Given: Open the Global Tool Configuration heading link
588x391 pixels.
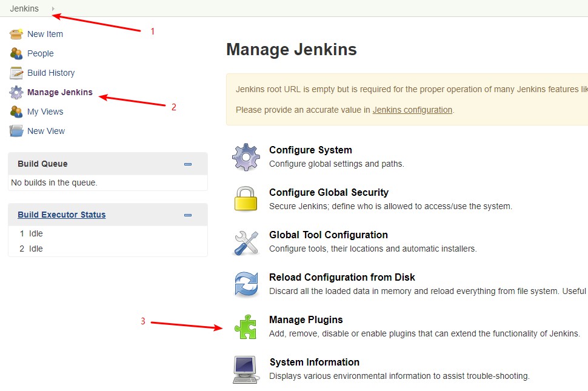Looking at the screenshot, I should tap(329, 235).
